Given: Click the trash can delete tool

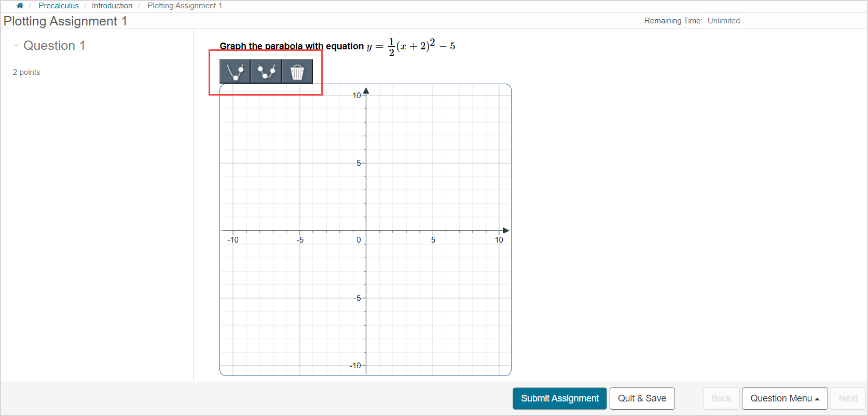Looking at the screenshot, I should pos(297,72).
